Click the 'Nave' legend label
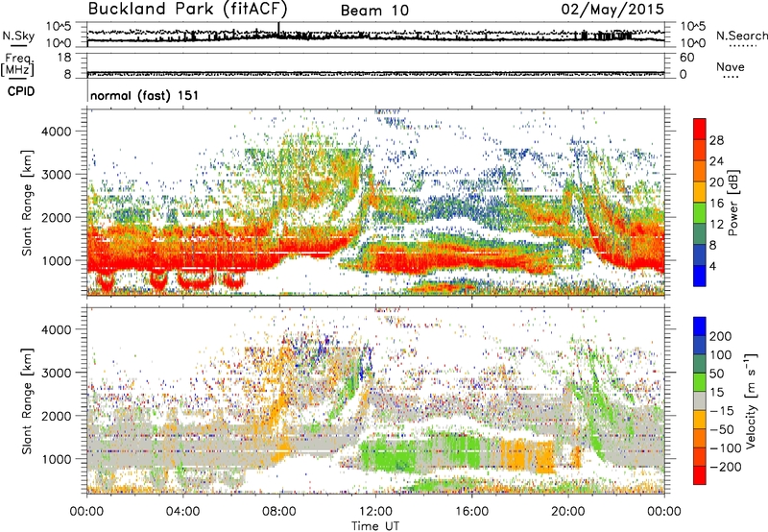768x532 pixels. point(731,66)
